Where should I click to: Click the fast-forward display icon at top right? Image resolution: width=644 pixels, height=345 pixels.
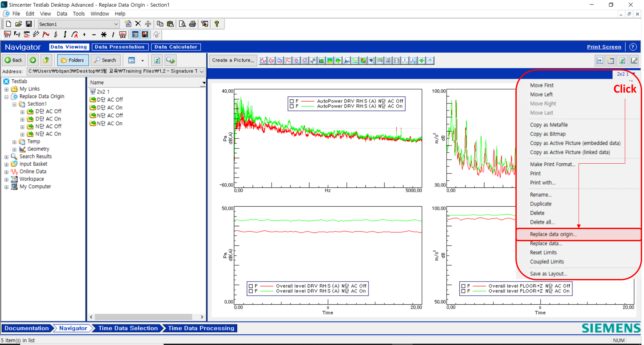point(599,61)
